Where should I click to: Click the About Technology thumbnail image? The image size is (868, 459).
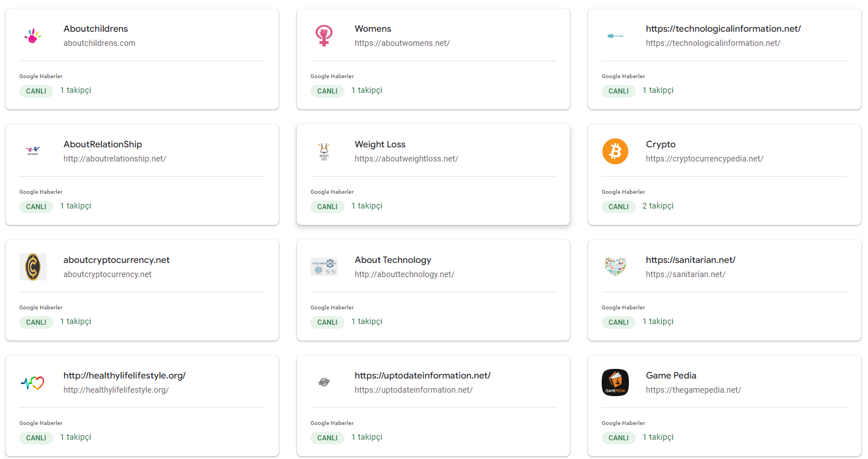324,267
